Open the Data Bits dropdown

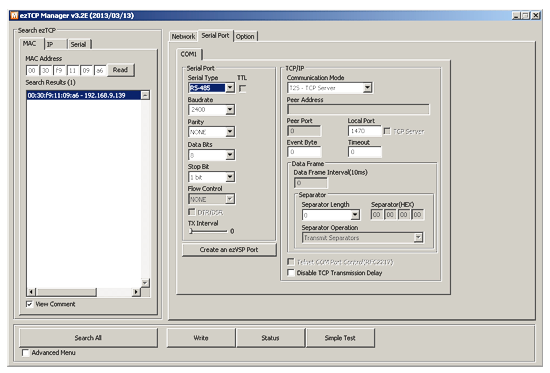230,155
